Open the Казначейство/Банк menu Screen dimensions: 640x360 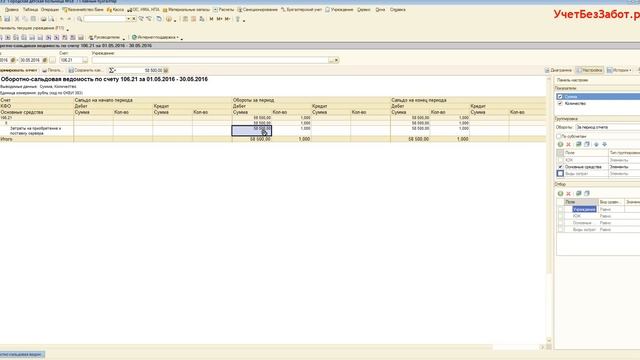pyautogui.click(x=83, y=9)
